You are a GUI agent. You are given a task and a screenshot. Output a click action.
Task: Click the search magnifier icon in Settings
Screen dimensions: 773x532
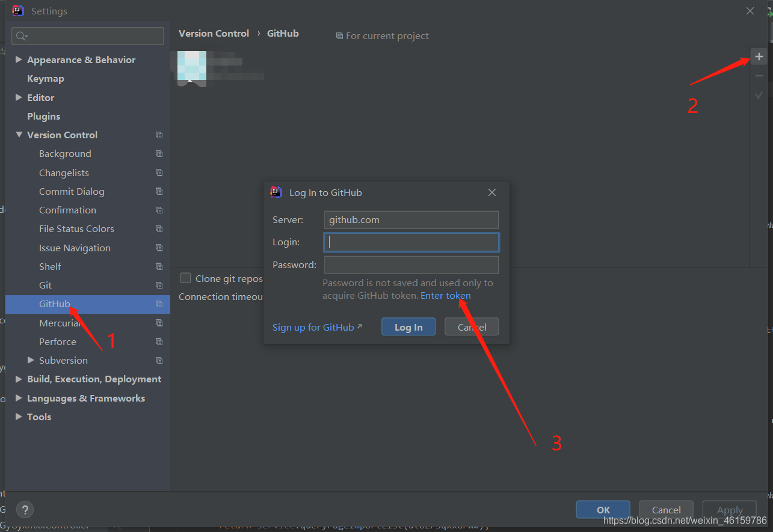click(x=22, y=36)
